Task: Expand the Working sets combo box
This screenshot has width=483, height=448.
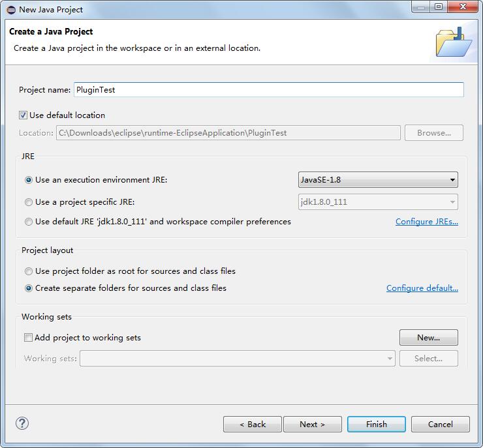Action: (x=237, y=358)
